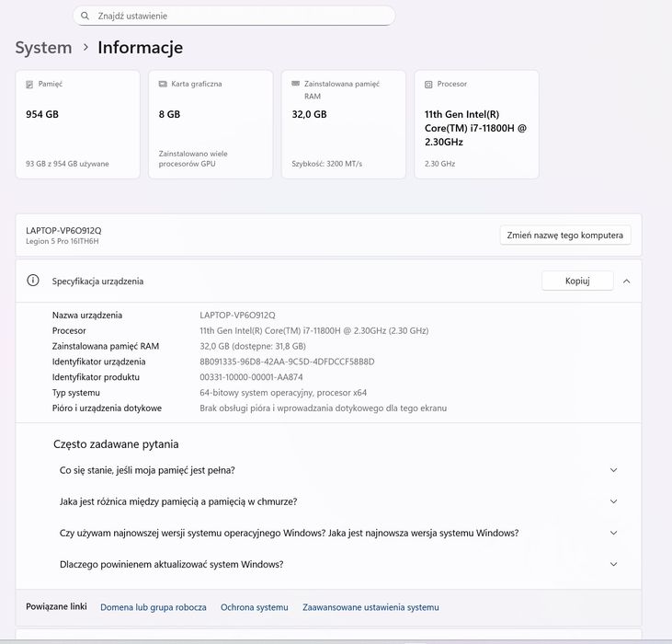Select device name LAPTOP-VP6O912Q in specs
Viewport: 672px width, 644px height.
[x=237, y=316]
